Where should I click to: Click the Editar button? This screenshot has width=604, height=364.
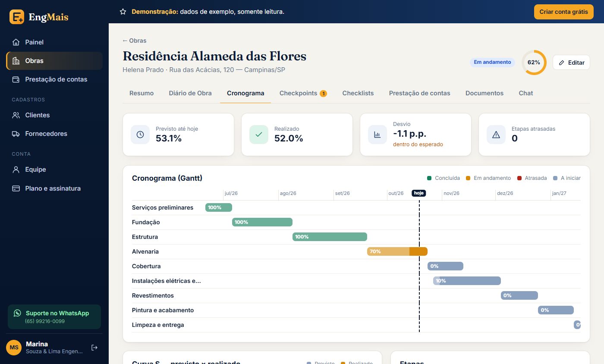pos(571,63)
